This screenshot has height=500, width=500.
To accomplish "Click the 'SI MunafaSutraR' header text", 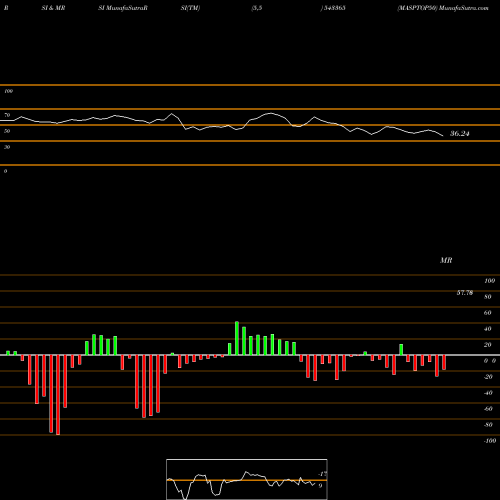I will 123,8.
